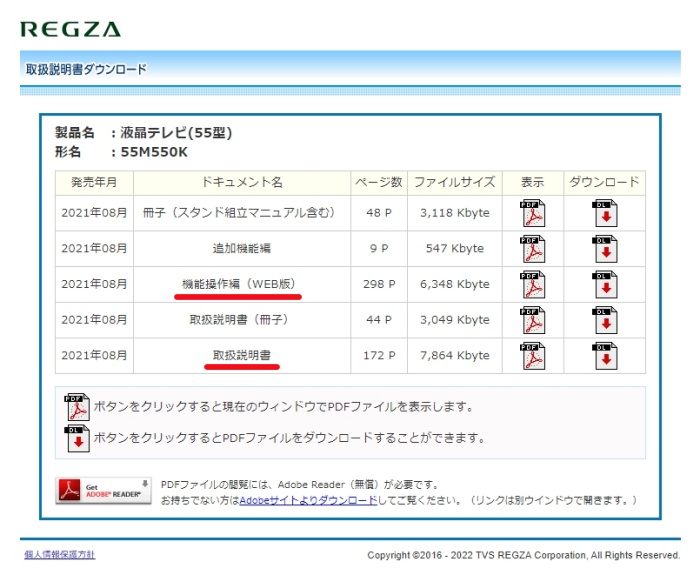700x575 pixels.
Task: Click the REGZA logo
Action: pyautogui.click(x=71, y=29)
